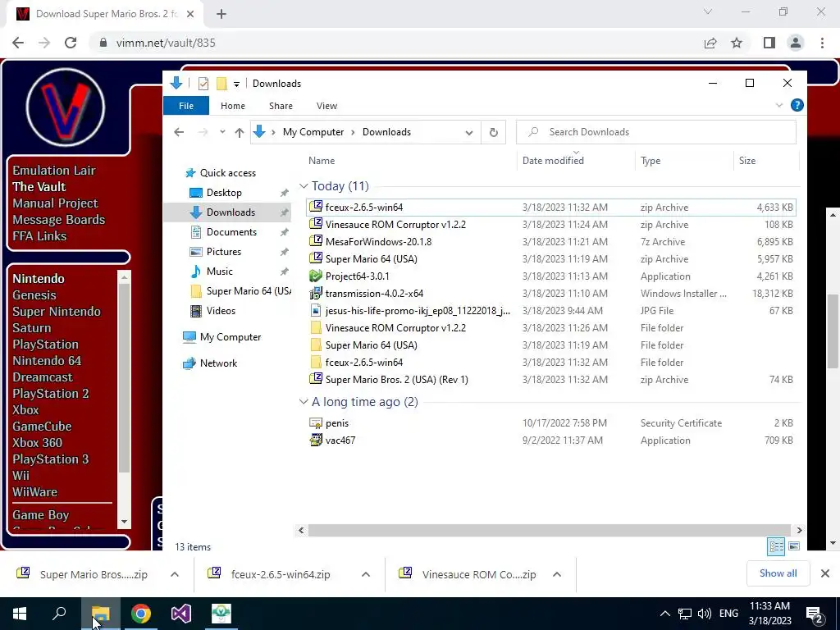Viewport: 840px width, 630px height.
Task: Open the notification center icon in taskbar
Action: [x=815, y=614]
